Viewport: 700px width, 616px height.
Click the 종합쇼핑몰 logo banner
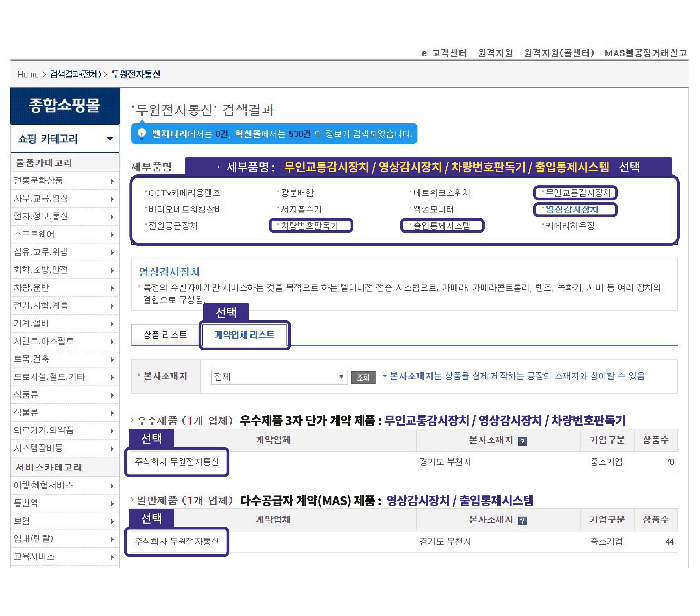[65, 106]
